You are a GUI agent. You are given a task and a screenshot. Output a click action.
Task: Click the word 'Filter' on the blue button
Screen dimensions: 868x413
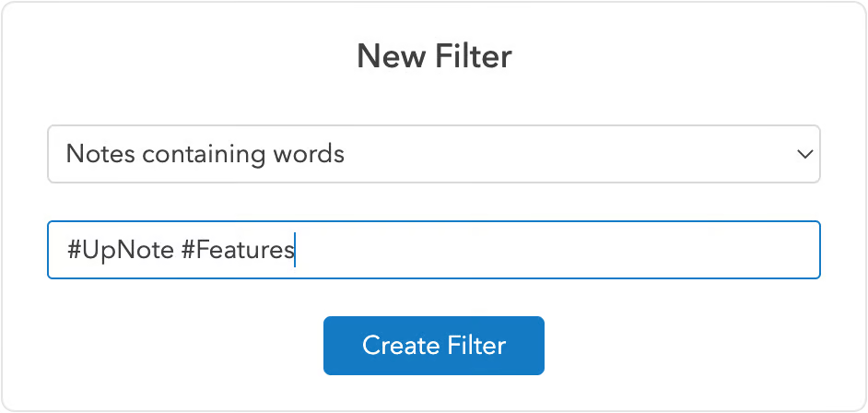(x=476, y=346)
